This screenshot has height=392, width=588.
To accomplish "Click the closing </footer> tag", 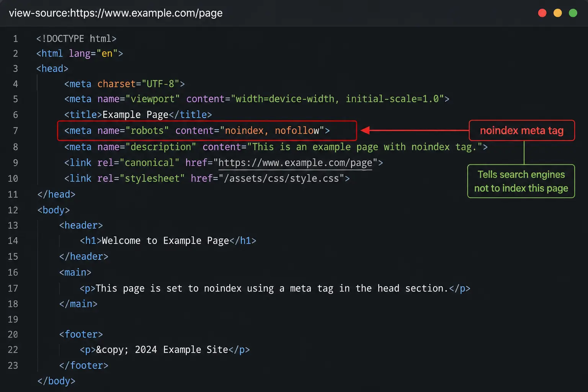I will [83, 366].
